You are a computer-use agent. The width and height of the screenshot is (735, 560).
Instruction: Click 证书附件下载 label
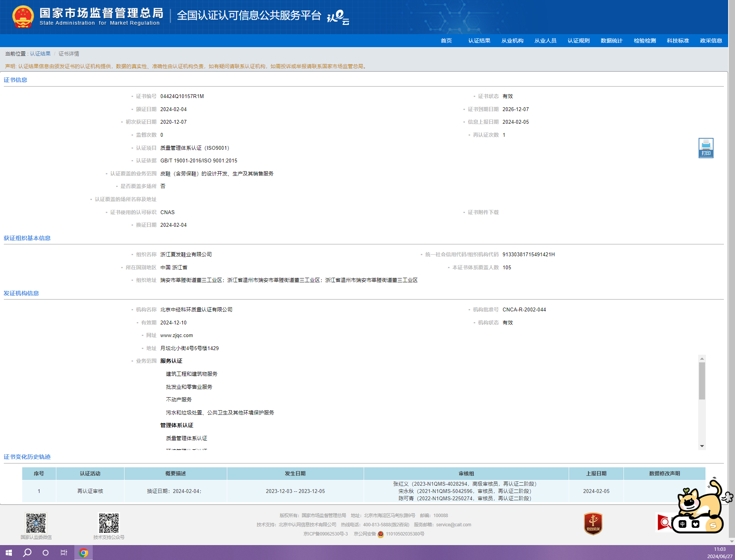click(483, 212)
